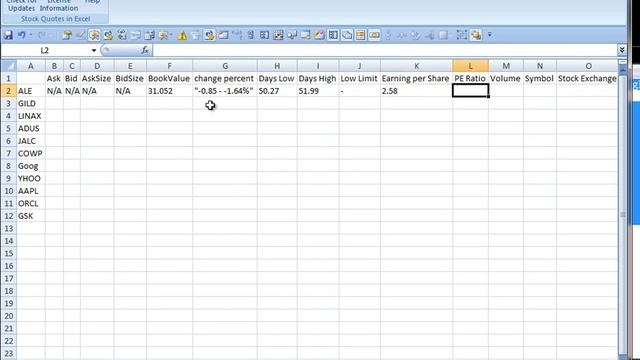The height and width of the screenshot is (360, 640).
Task: Click the PE Ratio header cell
Action: point(470,78)
